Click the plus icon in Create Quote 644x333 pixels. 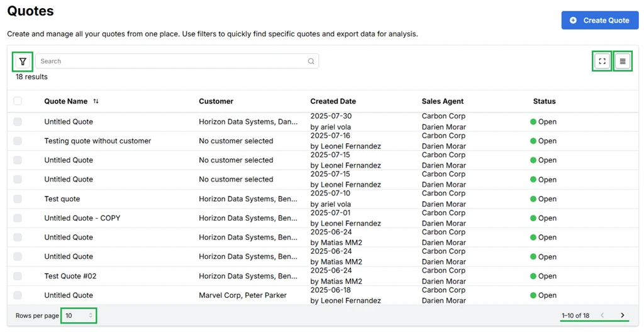573,20
